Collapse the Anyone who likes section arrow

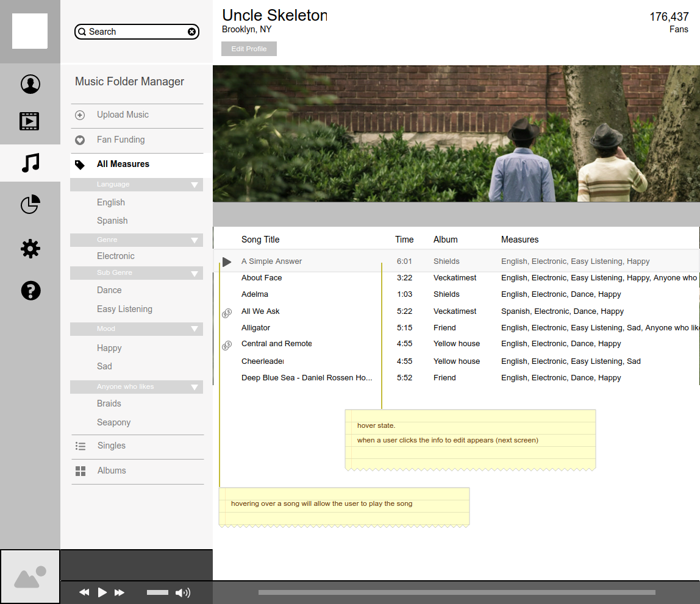click(x=194, y=387)
